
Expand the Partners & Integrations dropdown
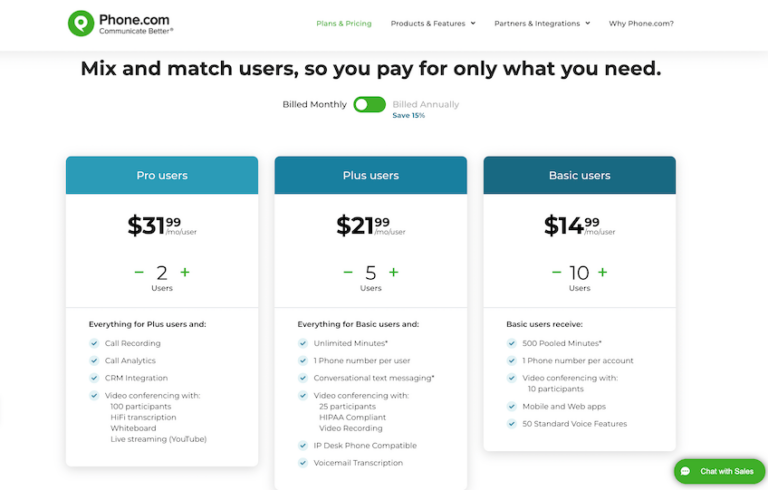tap(542, 23)
